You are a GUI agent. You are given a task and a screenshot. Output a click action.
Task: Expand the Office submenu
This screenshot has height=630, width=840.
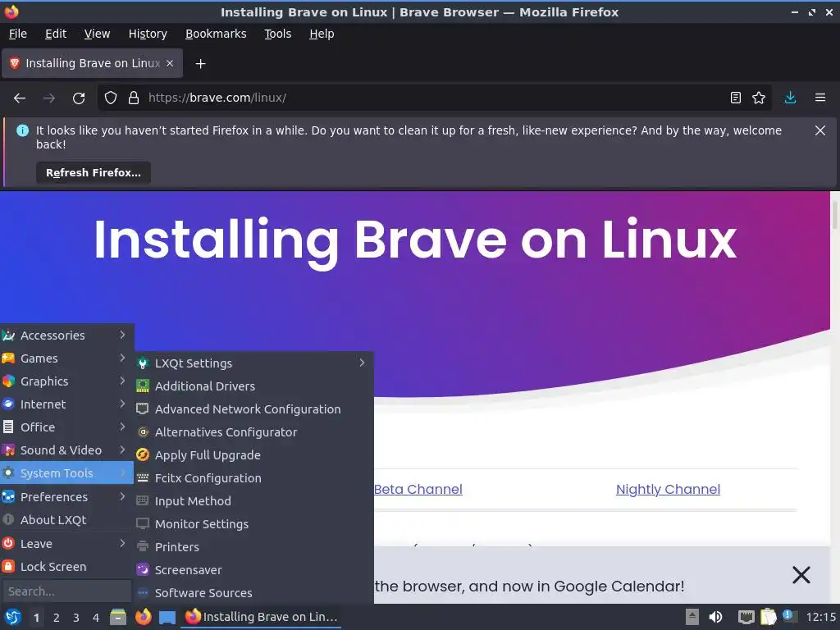67,427
